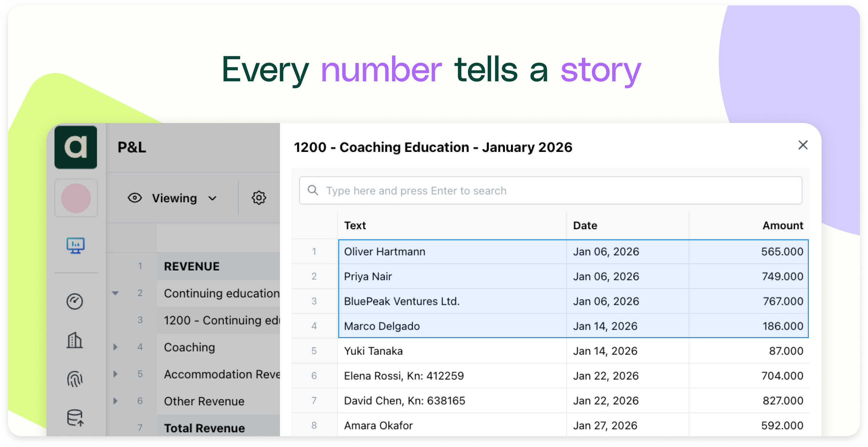Image resolution: width=868 pixels, height=447 pixels.
Task: Collapse the Continuing education row
Action: point(115,293)
